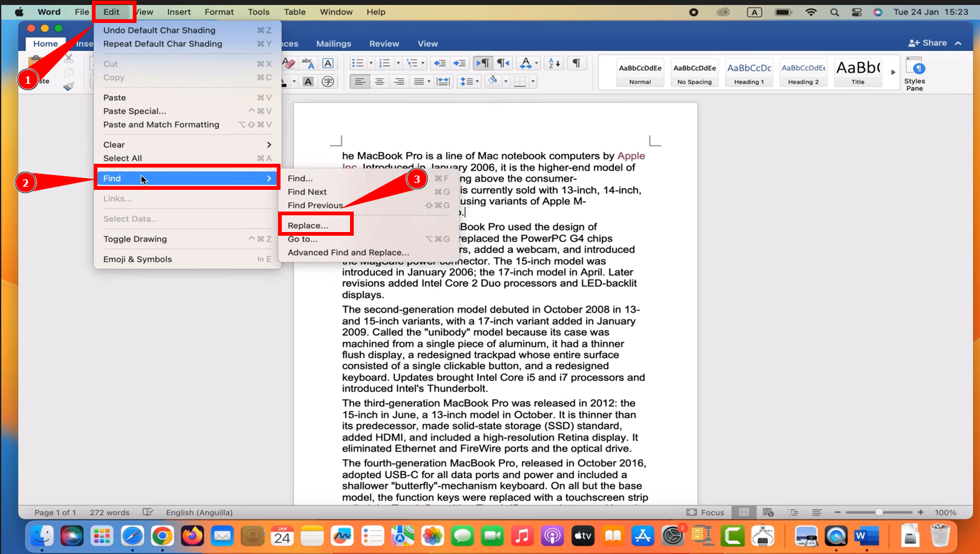Decrease the paragraph indent
Image resolution: width=980 pixels, height=554 pixels.
(x=439, y=63)
